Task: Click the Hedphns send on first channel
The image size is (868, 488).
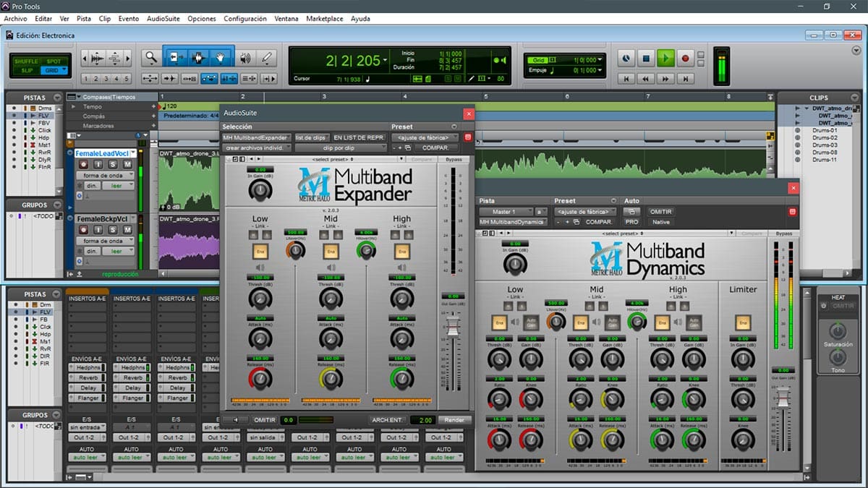Action: [x=87, y=367]
